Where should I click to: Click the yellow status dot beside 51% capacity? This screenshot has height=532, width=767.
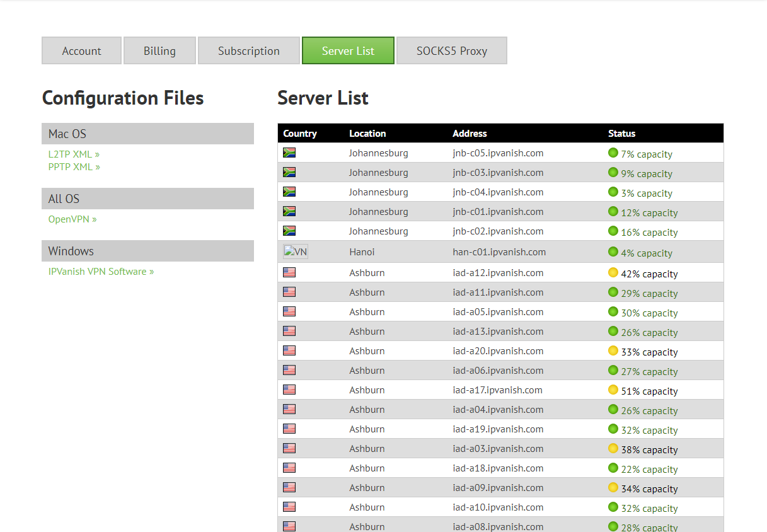pos(612,390)
